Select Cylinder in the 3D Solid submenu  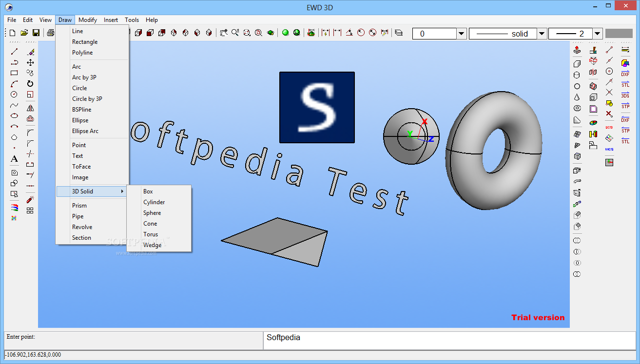click(x=154, y=202)
